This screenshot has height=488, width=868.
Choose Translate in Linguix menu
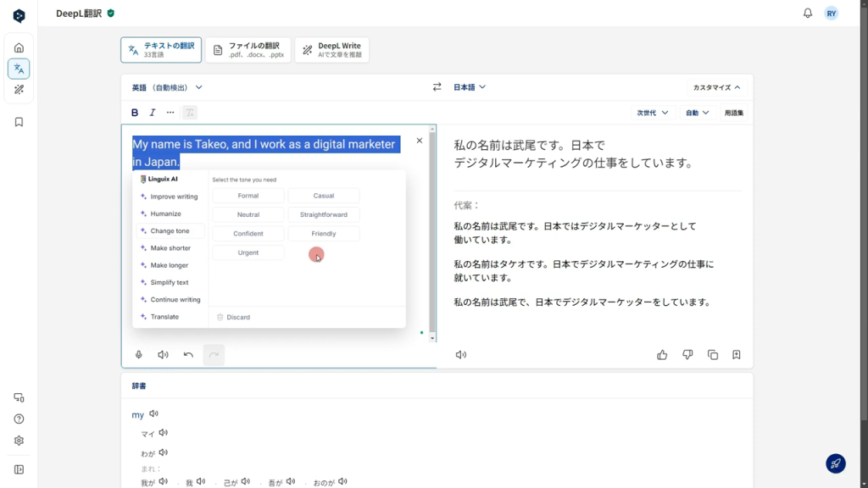click(x=169, y=317)
